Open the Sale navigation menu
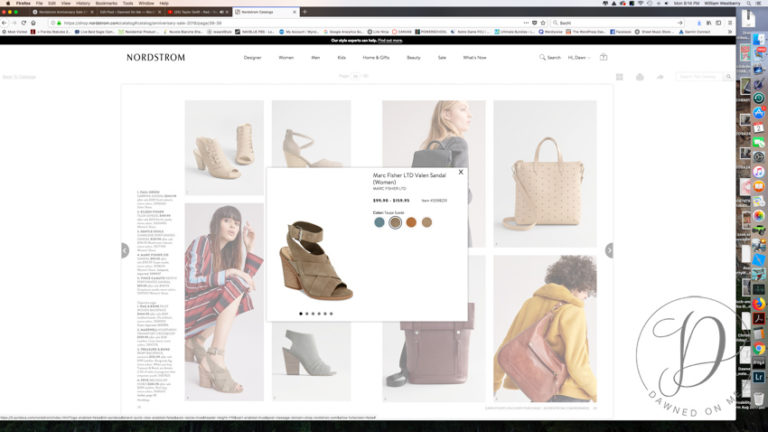Screen dimensions: 768x432 point(442,58)
